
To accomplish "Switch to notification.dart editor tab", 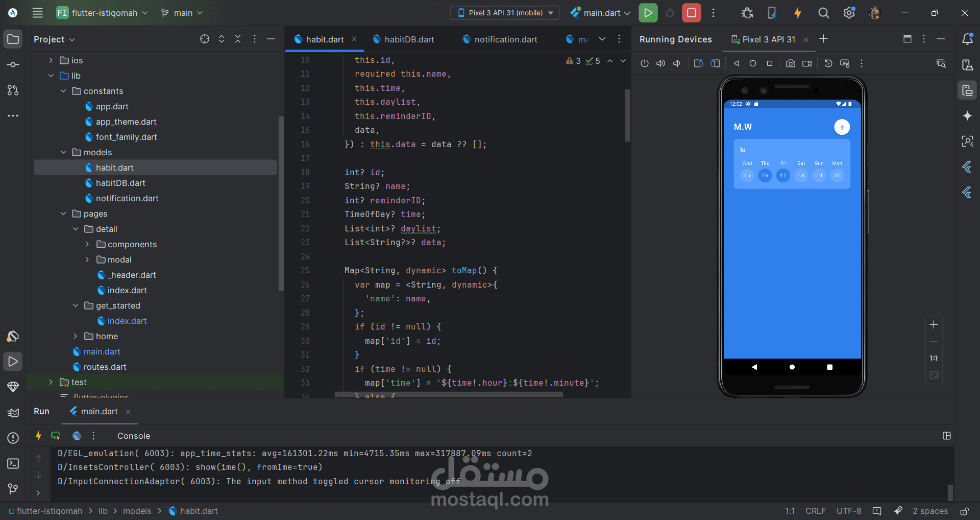I will [x=500, y=39].
